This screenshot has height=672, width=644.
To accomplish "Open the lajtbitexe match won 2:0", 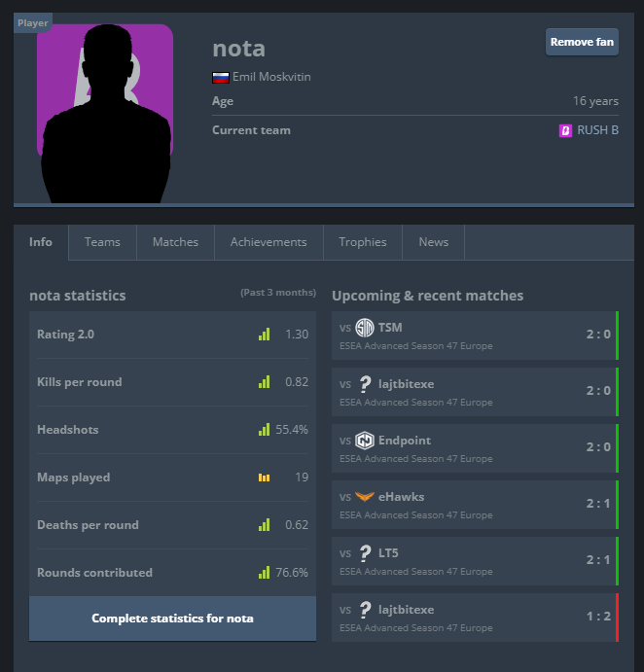I will click(475, 392).
